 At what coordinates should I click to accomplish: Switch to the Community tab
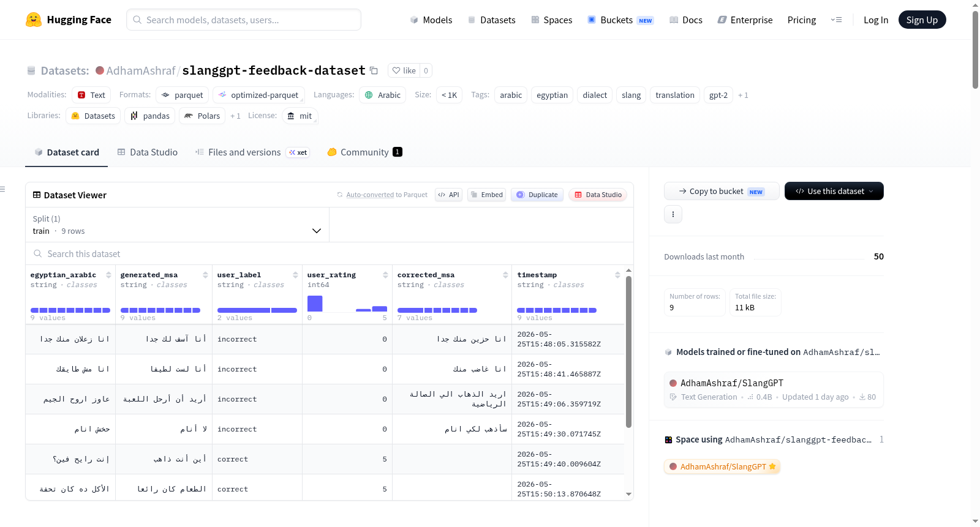364,152
